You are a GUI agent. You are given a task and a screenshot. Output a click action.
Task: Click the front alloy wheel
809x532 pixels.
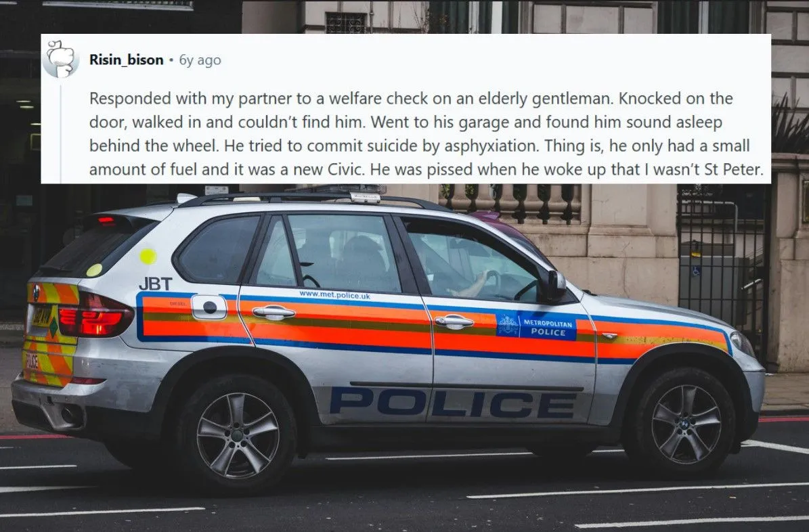(x=685, y=423)
